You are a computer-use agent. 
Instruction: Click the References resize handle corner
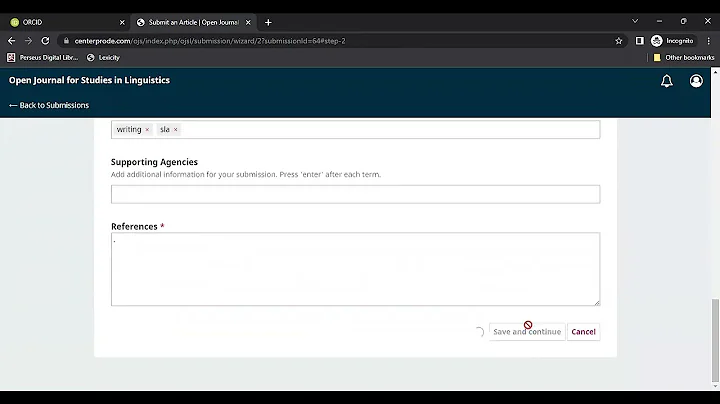[x=596, y=302]
